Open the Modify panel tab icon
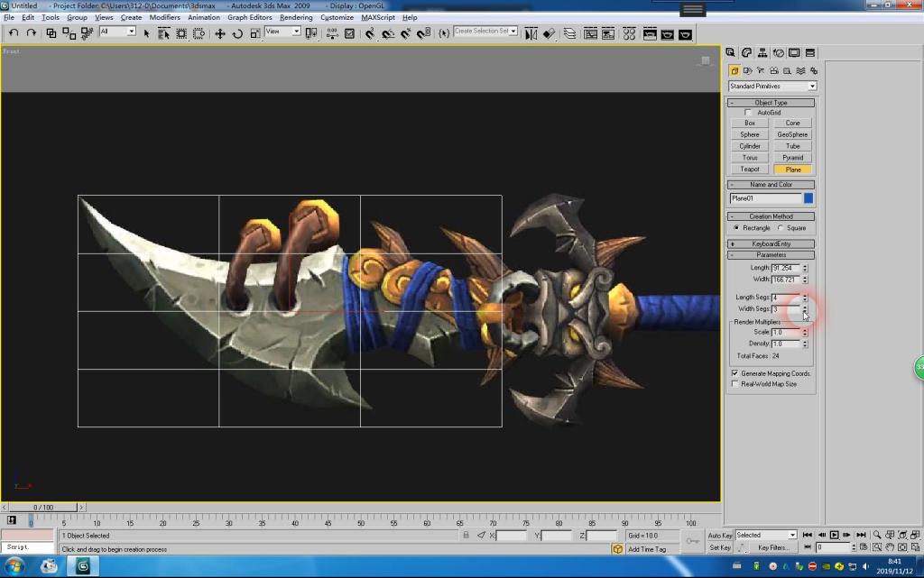The height and width of the screenshot is (578, 924). point(747,52)
